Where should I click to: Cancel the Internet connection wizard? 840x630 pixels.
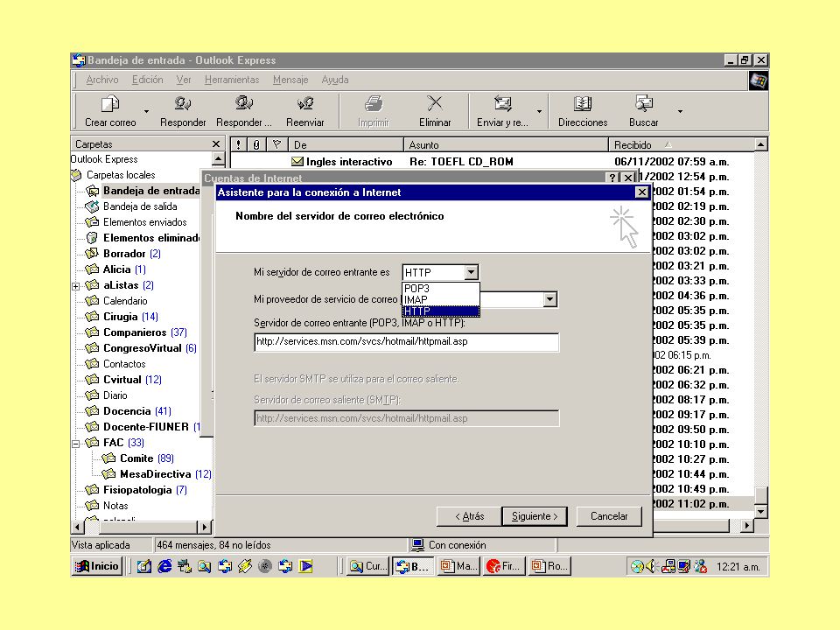pos(609,516)
